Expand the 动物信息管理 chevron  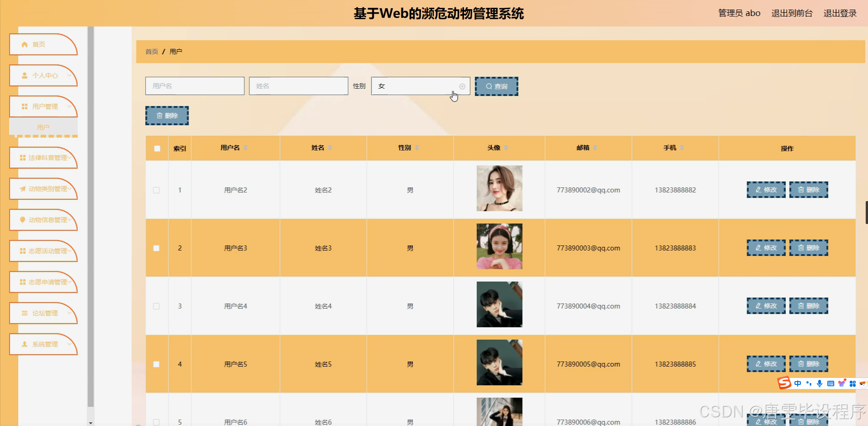click(x=69, y=219)
